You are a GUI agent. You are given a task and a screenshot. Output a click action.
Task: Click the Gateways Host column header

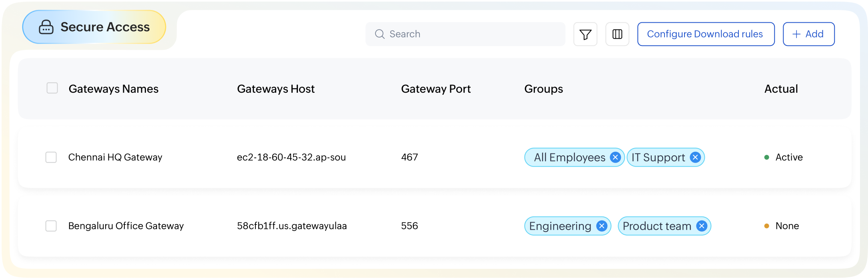276,89
